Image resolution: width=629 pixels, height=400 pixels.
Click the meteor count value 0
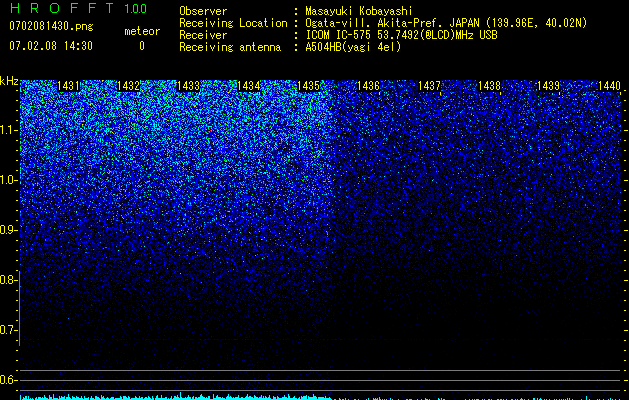coord(142,46)
